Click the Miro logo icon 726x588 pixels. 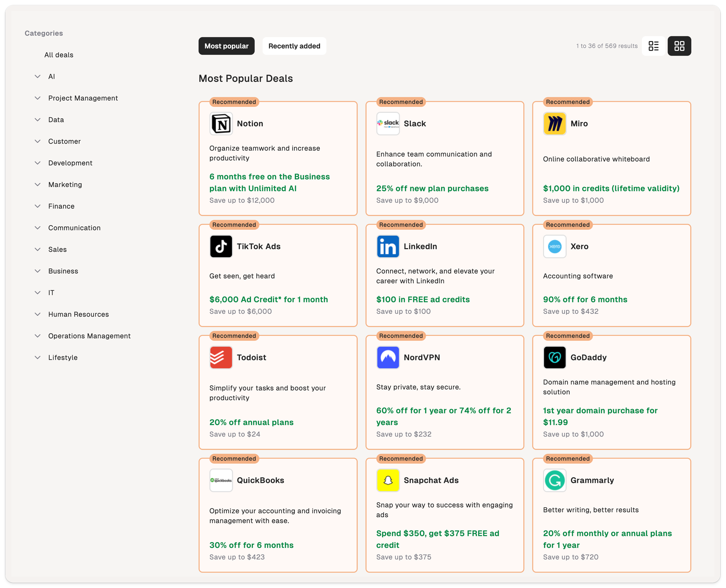555,124
